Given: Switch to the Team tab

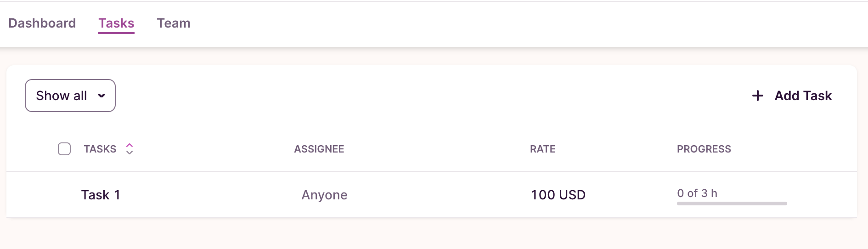Looking at the screenshot, I should [174, 23].
